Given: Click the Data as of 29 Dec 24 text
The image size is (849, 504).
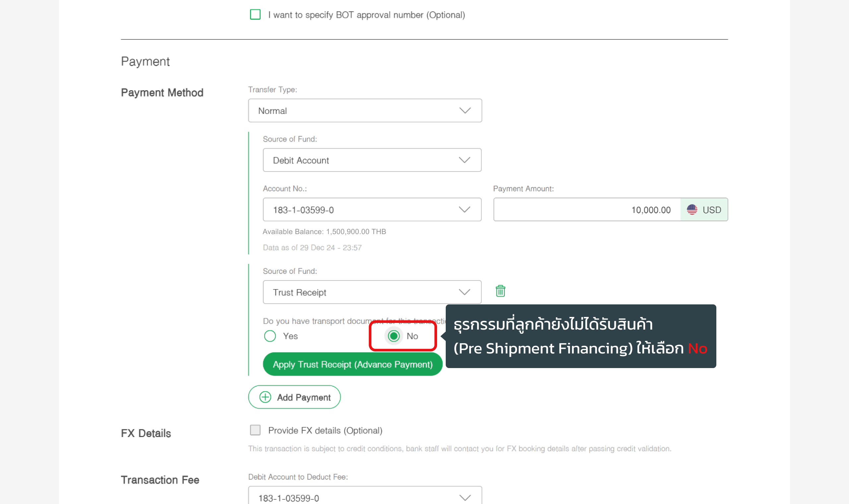Looking at the screenshot, I should (x=312, y=248).
